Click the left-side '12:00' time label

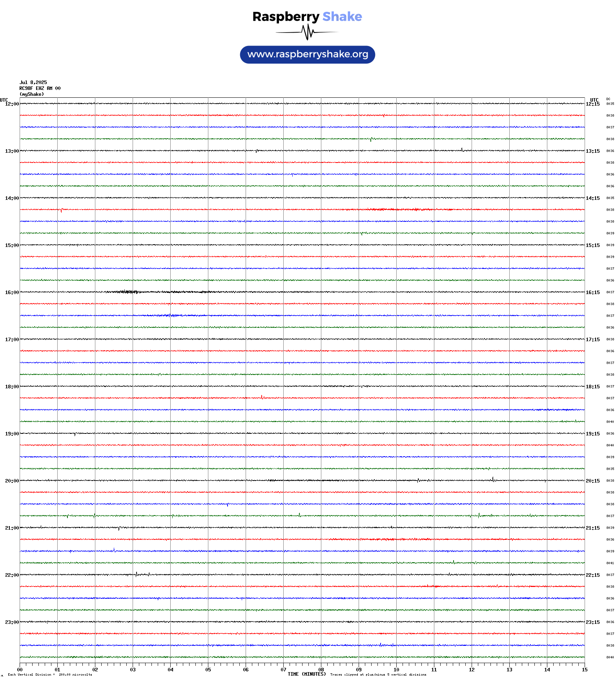12,104
